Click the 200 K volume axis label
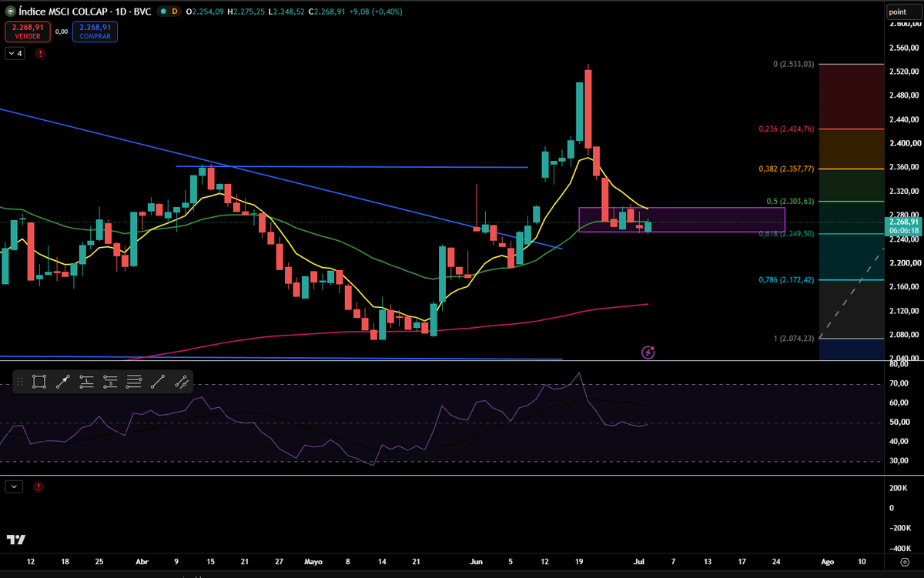 (900, 489)
